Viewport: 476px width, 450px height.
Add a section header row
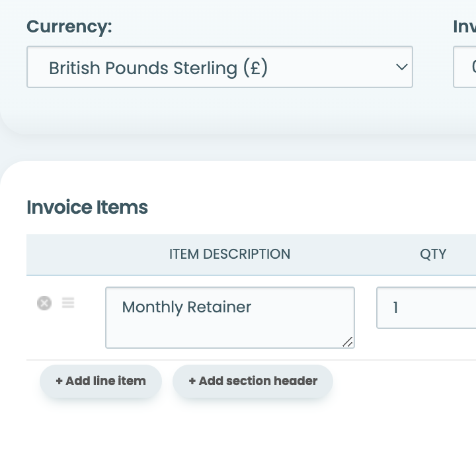(253, 381)
